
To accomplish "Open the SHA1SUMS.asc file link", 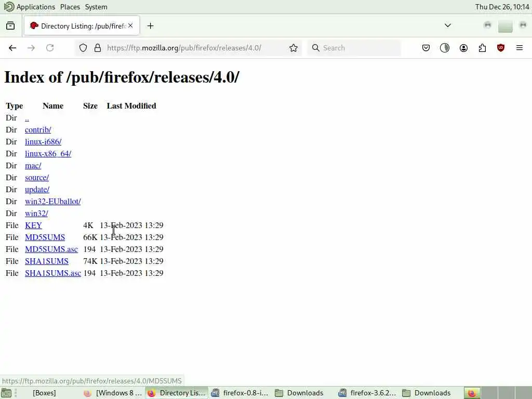I will pyautogui.click(x=53, y=273).
